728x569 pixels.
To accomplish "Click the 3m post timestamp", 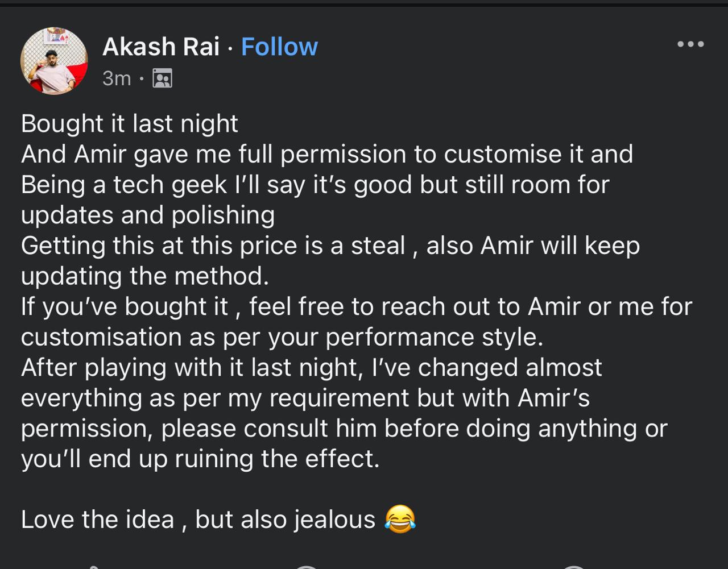I will click(117, 78).
